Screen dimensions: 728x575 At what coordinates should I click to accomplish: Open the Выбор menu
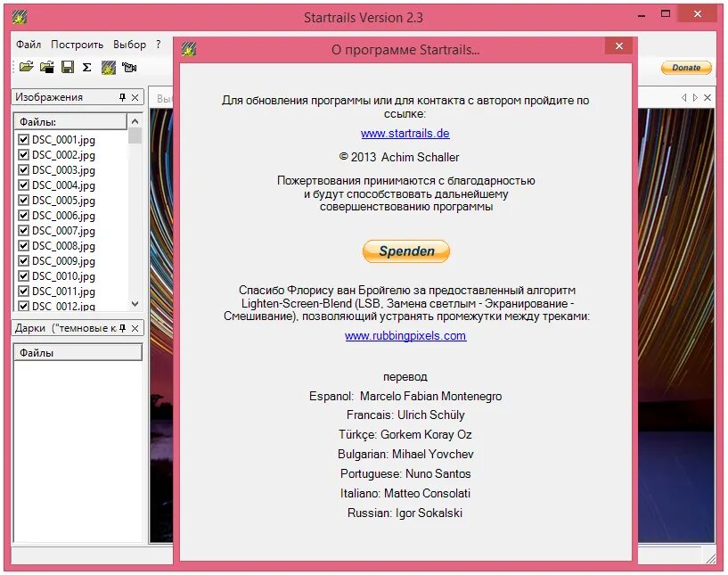[129, 45]
